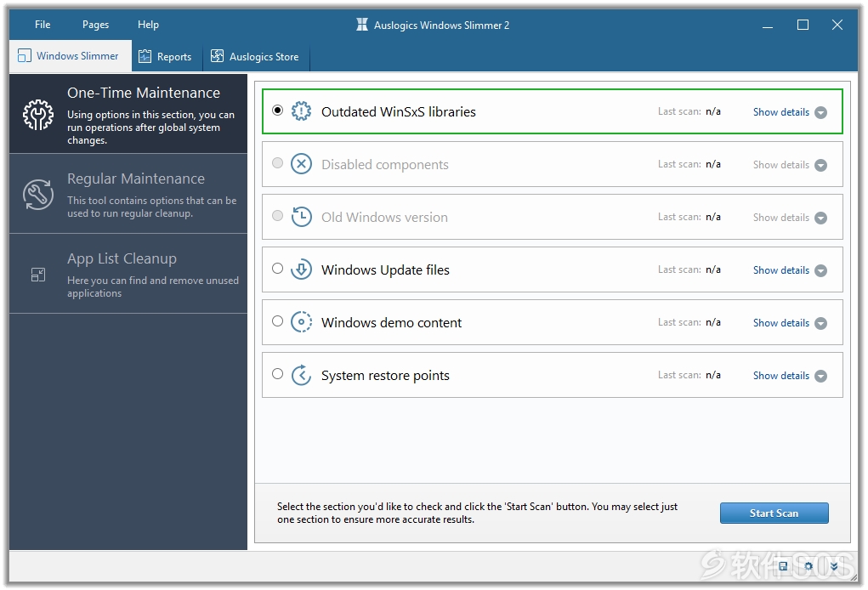Click 'Last scan: n/a' in System restore points row
The height and width of the screenshot is (590, 868).
coord(689,375)
